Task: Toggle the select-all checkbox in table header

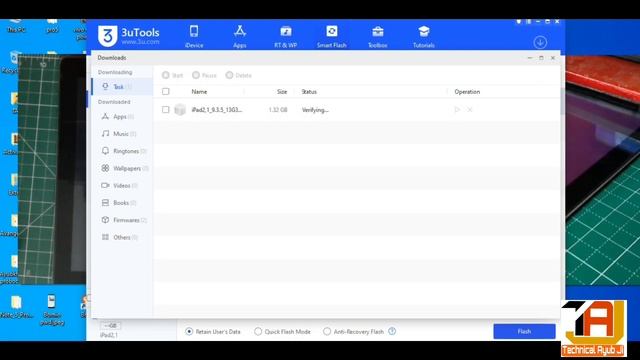Action: [x=165, y=91]
